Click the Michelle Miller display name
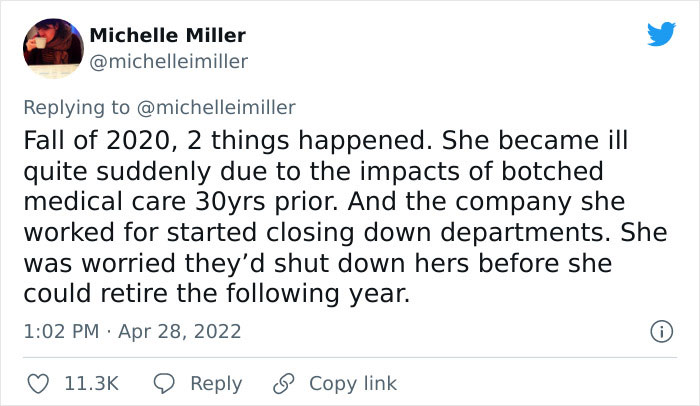Viewport: 700px width, 406px height. tap(167, 35)
